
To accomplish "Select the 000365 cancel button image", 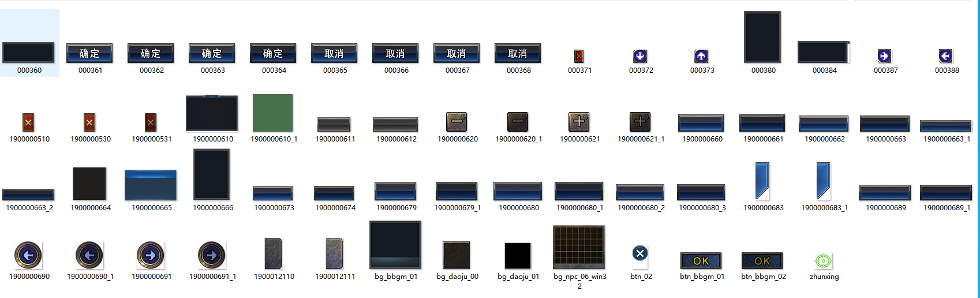I will click(334, 53).
